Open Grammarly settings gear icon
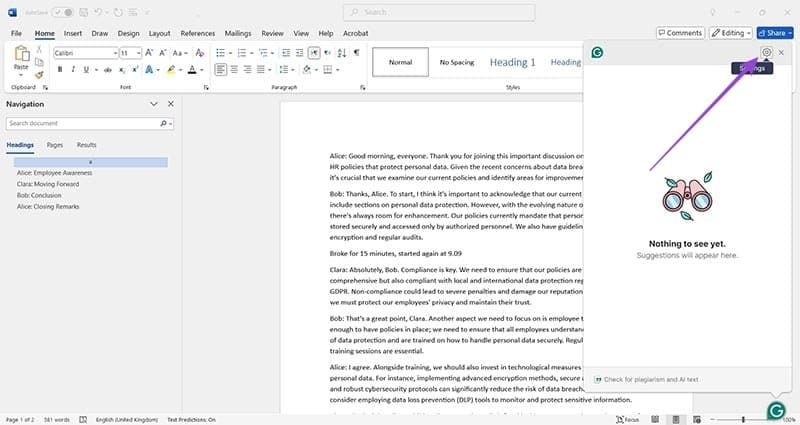The width and height of the screenshot is (800, 425). click(x=766, y=52)
